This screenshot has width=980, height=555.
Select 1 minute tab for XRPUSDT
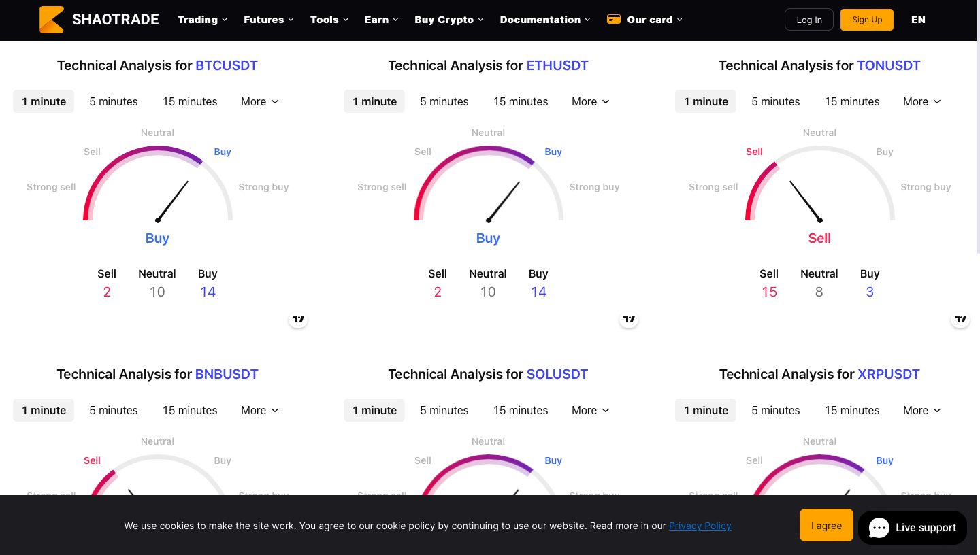click(706, 410)
